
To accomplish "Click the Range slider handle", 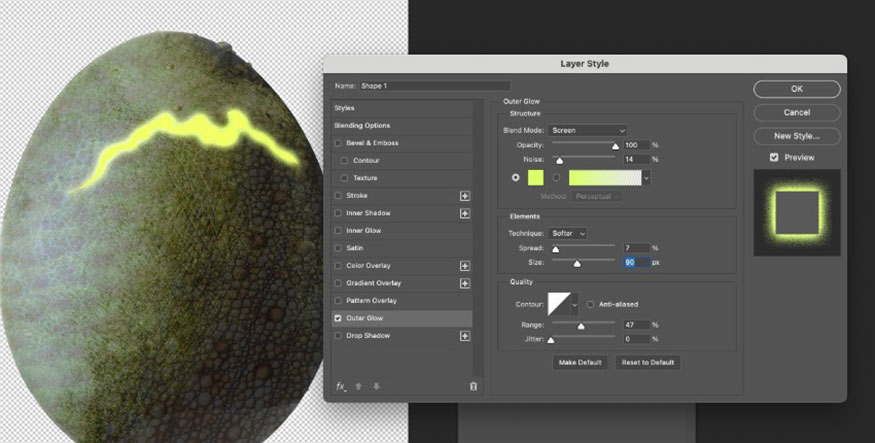I will pos(581,326).
